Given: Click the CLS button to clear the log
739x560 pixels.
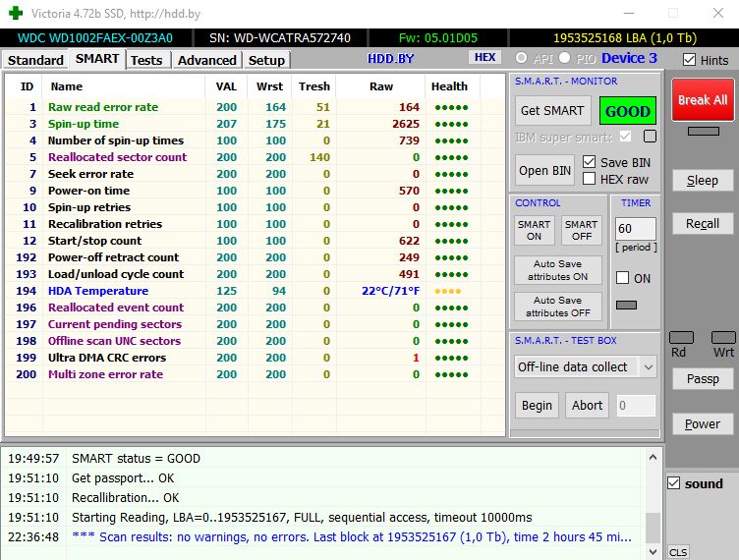Looking at the screenshot, I should pos(678,552).
